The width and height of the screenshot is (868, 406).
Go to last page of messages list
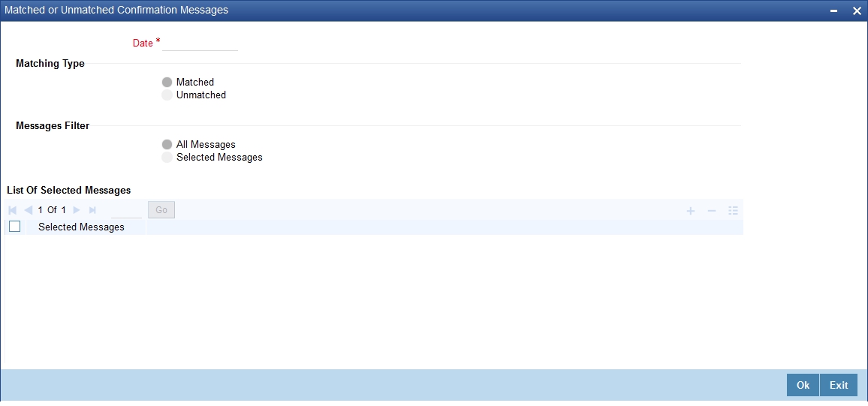92,210
